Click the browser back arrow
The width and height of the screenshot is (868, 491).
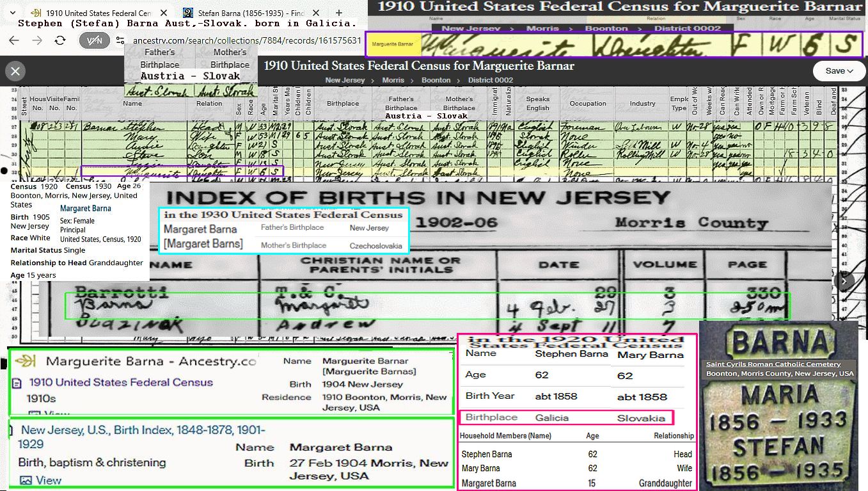[x=14, y=40]
